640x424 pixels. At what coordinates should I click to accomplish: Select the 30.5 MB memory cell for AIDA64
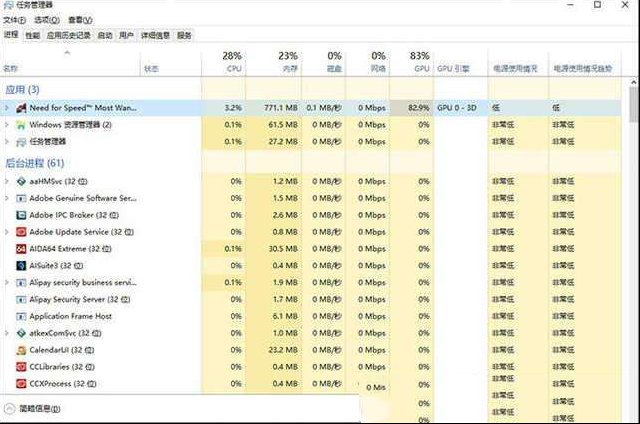(x=274, y=249)
